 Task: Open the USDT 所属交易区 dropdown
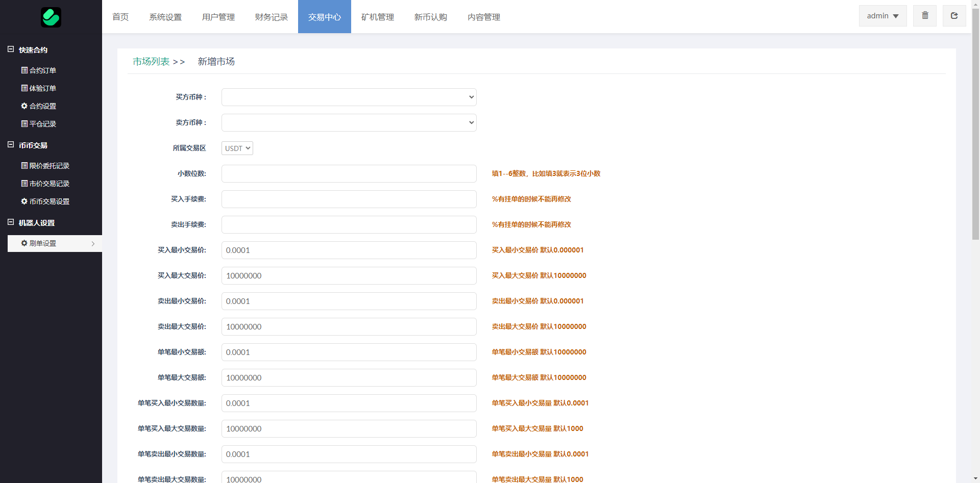pos(237,148)
